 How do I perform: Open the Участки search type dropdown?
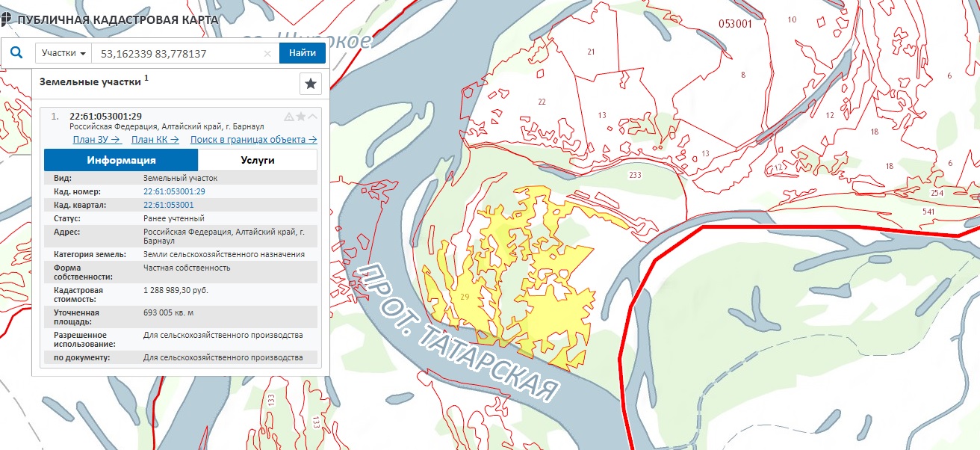coord(64,54)
